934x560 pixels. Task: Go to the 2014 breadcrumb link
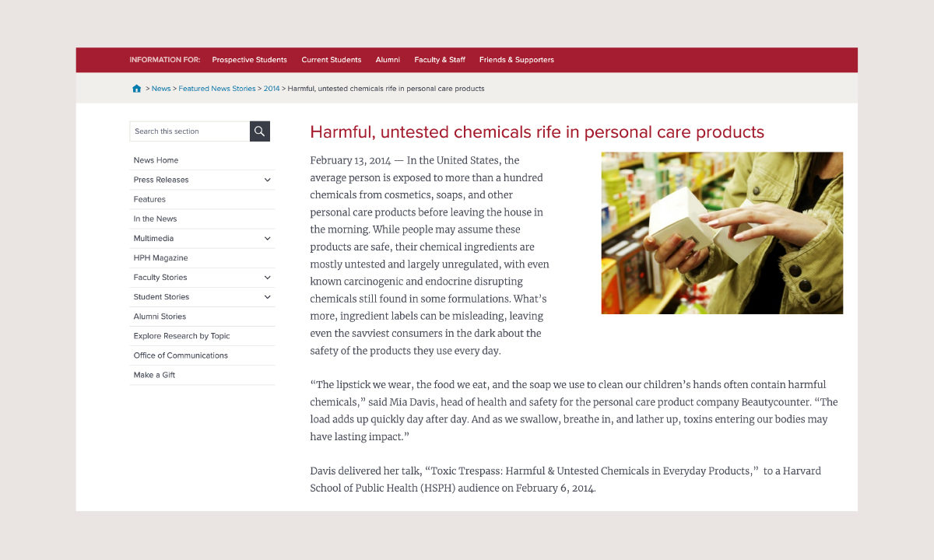click(x=272, y=89)
